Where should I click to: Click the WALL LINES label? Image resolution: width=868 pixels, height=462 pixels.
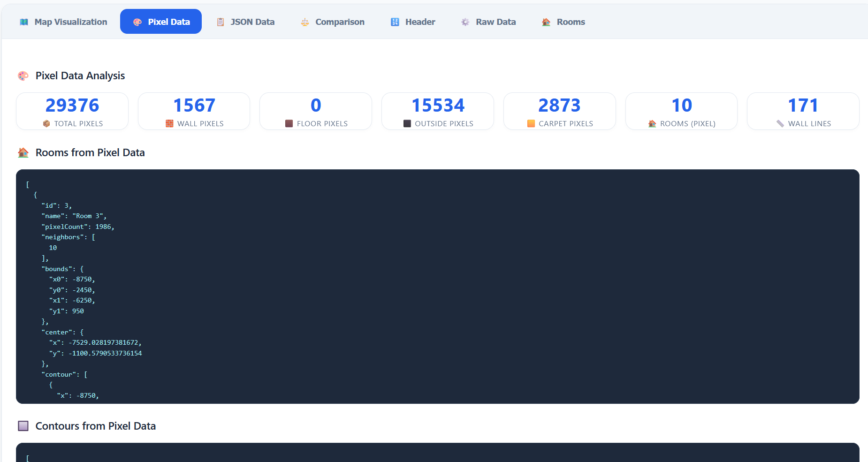point(809,124)
